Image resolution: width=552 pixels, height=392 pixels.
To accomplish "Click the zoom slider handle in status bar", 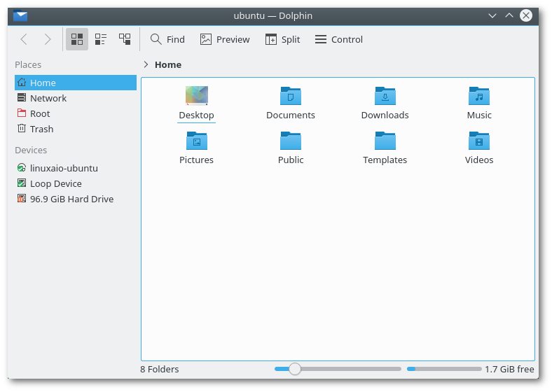I will point(295,369).
